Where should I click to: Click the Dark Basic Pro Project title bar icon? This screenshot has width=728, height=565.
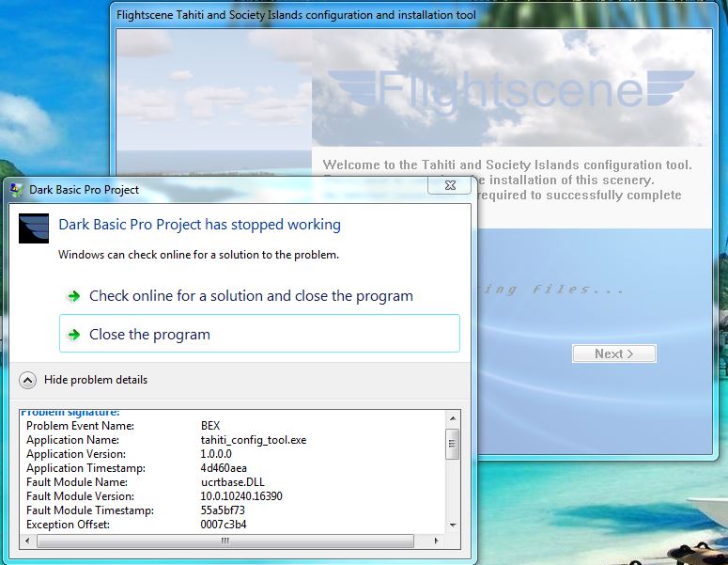pos(17,190)
